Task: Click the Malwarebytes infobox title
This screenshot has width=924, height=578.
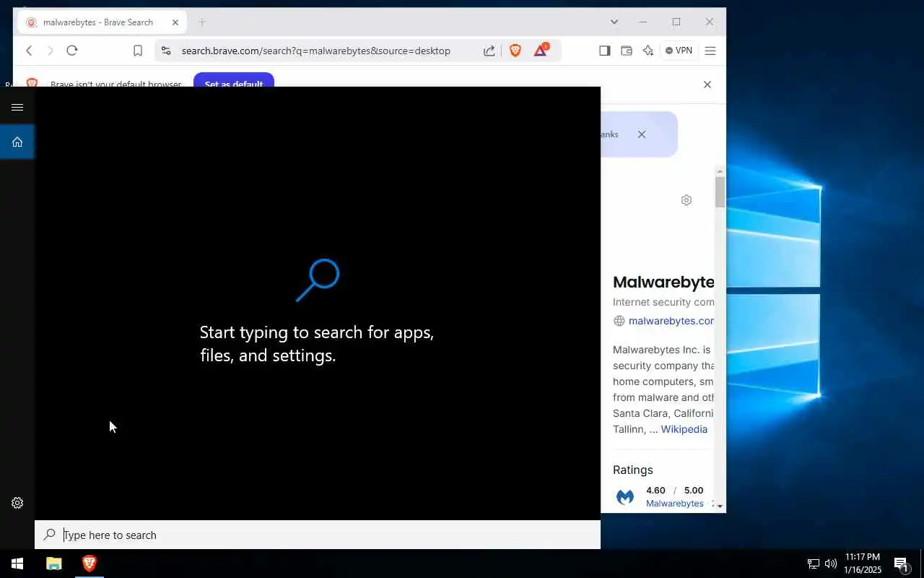Action: click(663, 282)
